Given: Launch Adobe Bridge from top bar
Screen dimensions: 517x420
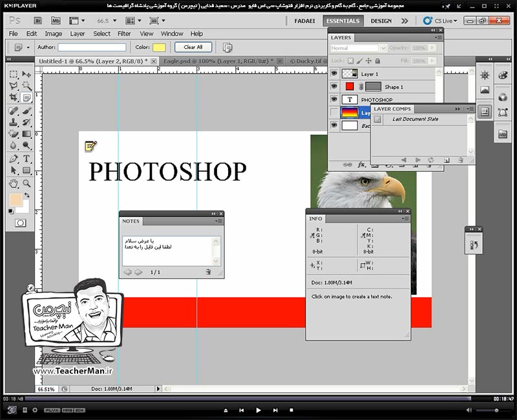Looking at the screenshot, I should [x=38, y=21].
